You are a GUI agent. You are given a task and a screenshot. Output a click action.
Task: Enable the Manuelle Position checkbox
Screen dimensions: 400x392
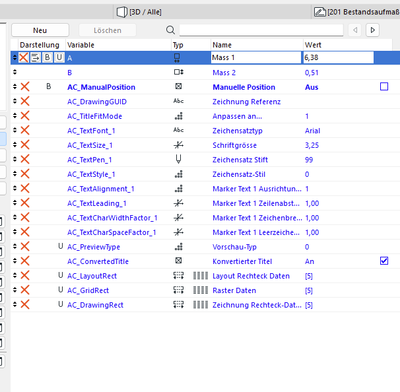click(x=384, y=87)
